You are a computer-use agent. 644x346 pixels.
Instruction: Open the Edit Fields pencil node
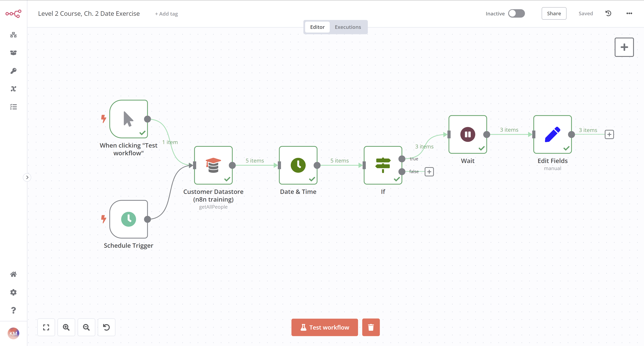tap(552, 134)
